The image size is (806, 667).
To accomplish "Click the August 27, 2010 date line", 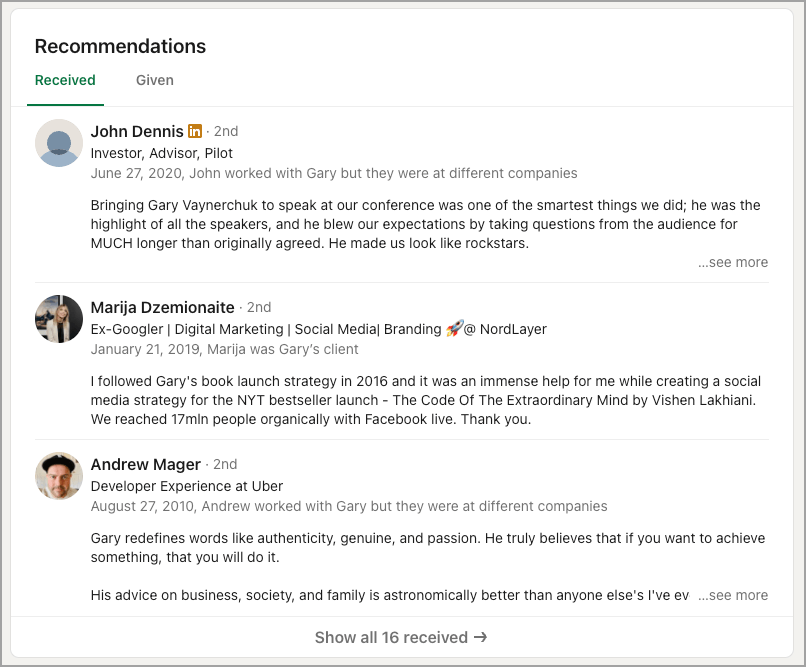I will tap(349, 506).
